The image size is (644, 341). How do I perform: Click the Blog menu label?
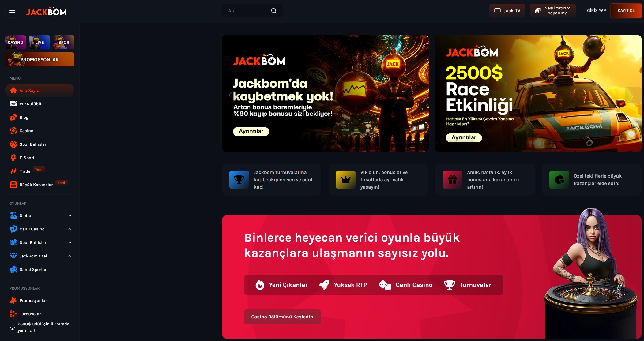click(x=24, y=118)
